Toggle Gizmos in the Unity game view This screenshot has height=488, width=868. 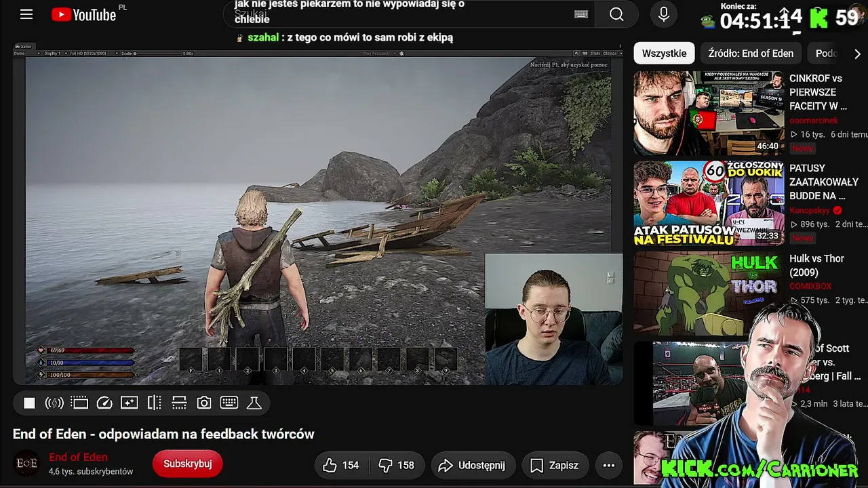tap(610, 53)
